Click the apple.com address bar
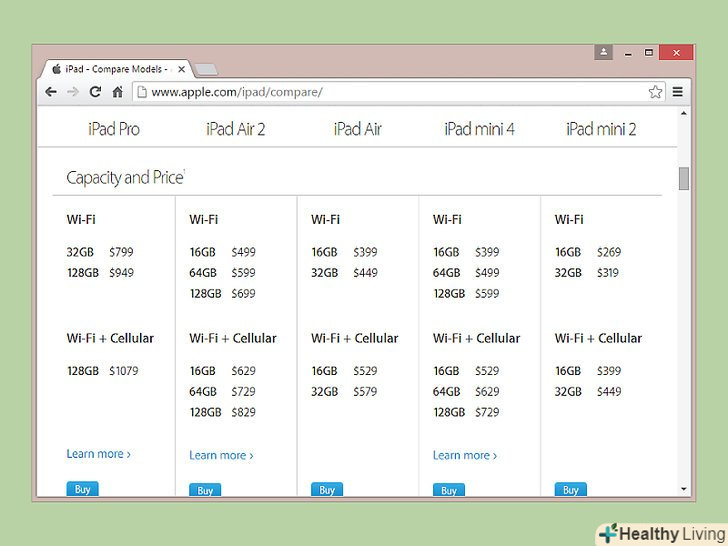Image resolution: width=728 pixels, height=546 pixels. tap(390, 92)
